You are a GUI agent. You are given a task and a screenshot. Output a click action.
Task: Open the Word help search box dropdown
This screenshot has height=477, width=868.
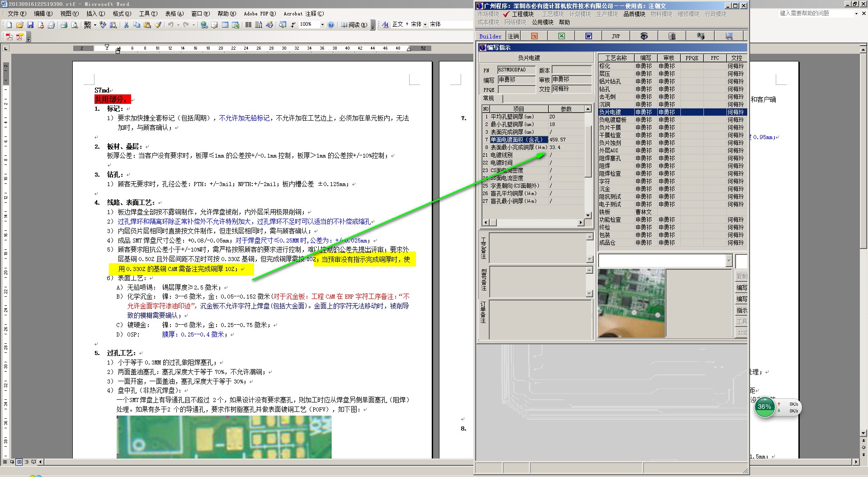tap(856, 14)
